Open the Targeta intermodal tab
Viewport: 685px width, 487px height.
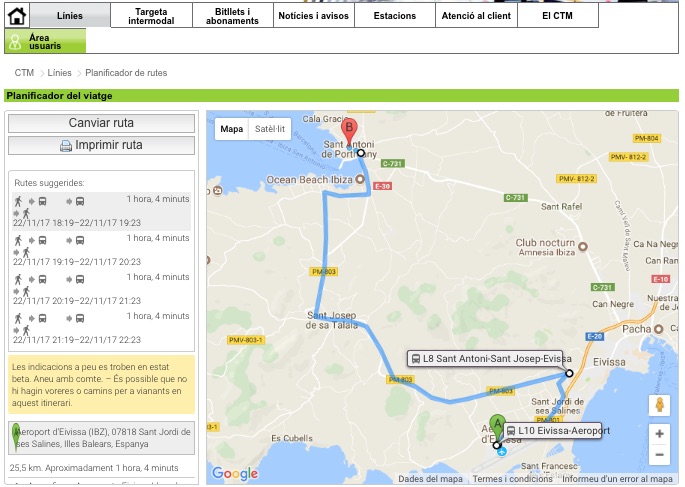click(x=151, y=16)
